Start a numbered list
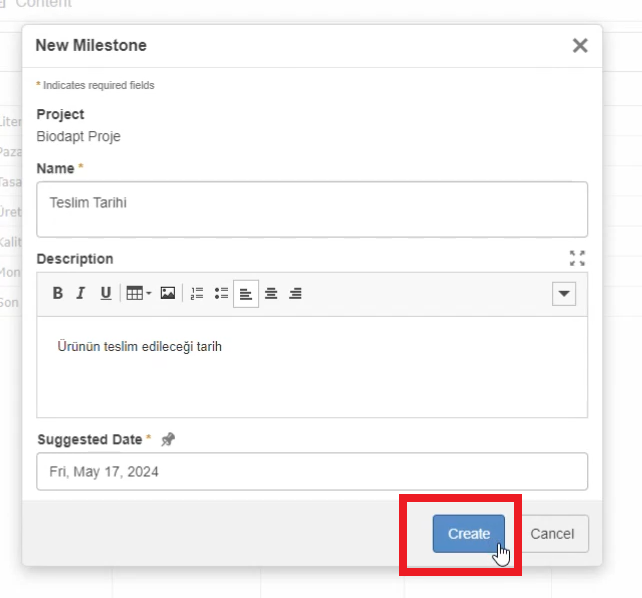 pyautogui.click(x=197, y=293)
